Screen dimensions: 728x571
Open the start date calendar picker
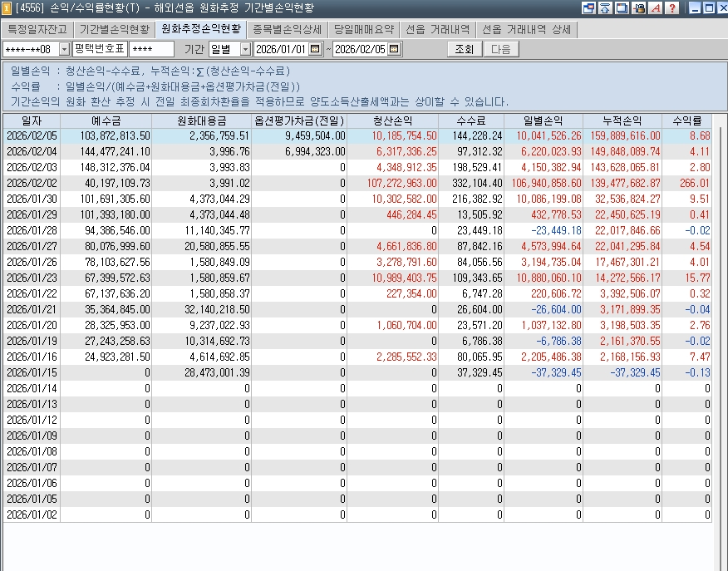pyautogui.click(x=315, y=49)
